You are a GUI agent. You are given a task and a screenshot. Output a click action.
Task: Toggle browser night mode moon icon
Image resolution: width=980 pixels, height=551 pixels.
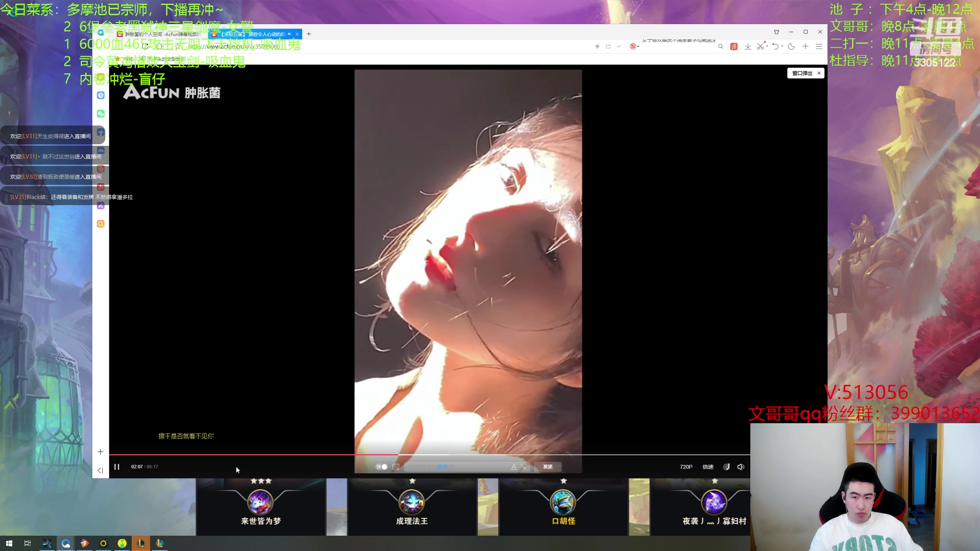(791, 46)
